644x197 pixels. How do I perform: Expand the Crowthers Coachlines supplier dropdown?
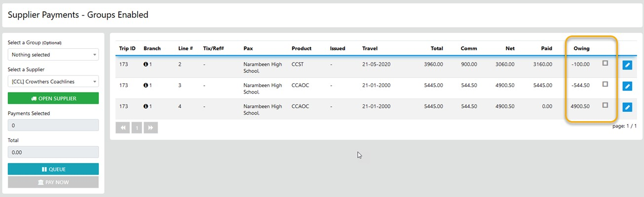pos(53,81)
